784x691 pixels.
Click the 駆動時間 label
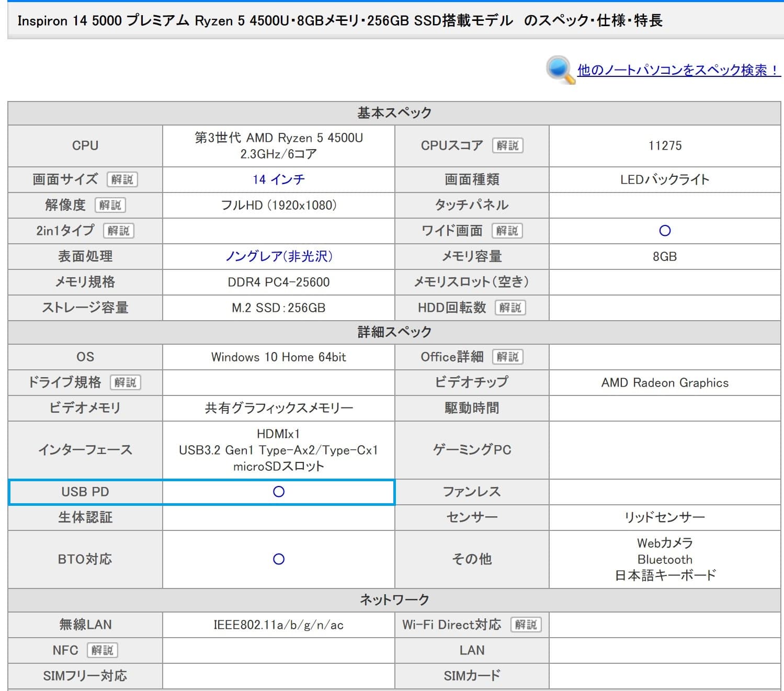[472, 408]
